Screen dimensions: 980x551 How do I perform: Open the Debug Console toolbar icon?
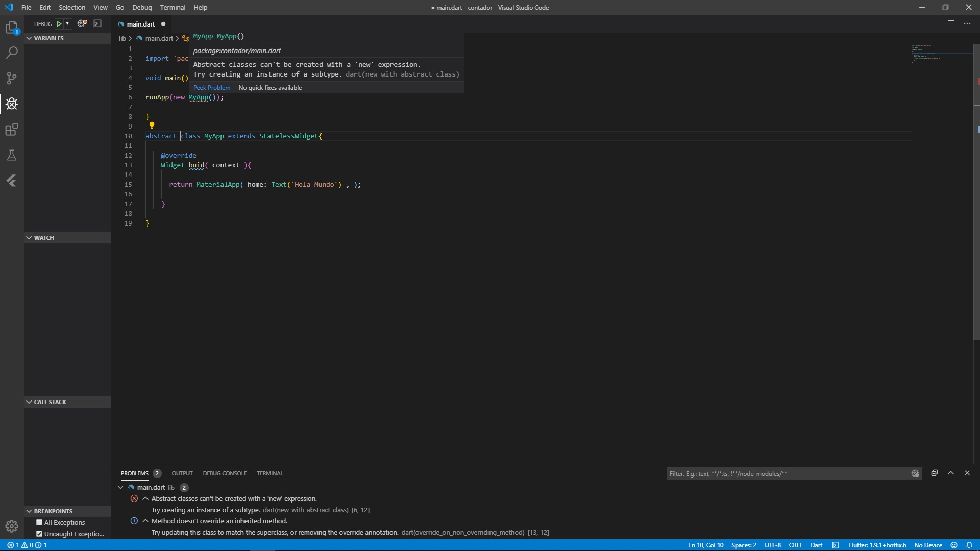[x=97, y=23]
